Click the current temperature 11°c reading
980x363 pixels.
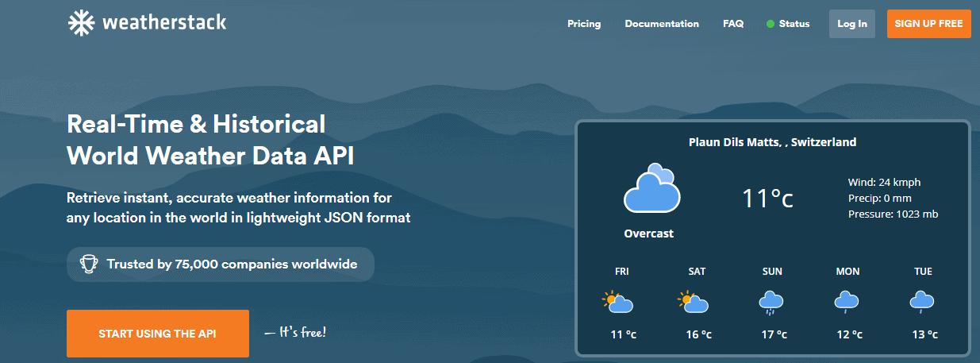pyautogui.click(x=767, y=198)
